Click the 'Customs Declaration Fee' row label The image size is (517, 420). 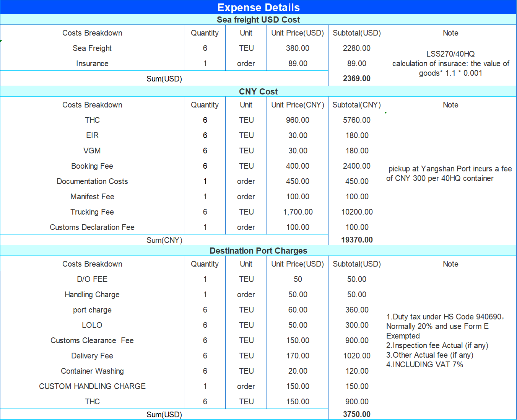point(92,227)
